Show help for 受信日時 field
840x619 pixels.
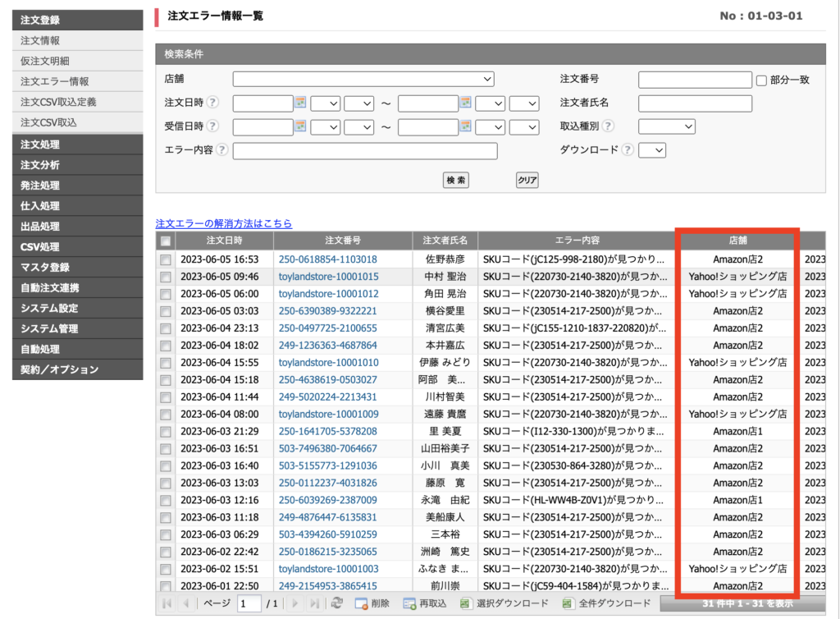pyautogui.click(x=212, y=126)
